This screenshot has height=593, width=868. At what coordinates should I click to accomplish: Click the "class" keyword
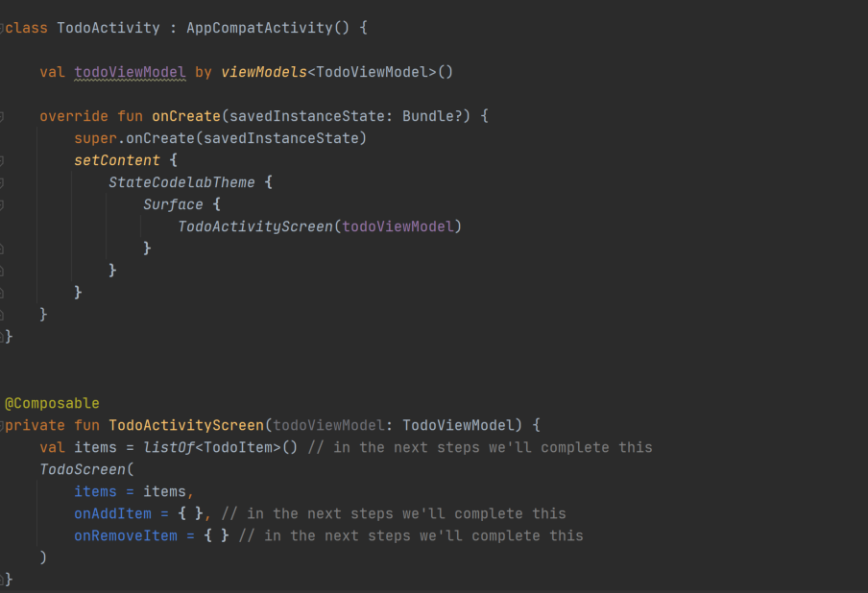[x=27, y=28]
